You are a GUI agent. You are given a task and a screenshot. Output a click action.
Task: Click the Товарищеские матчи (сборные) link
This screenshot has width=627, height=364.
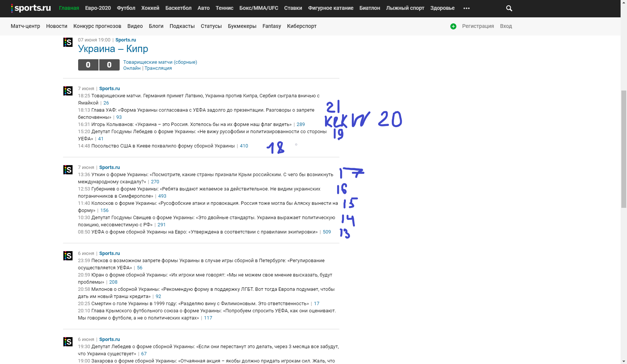160,62
